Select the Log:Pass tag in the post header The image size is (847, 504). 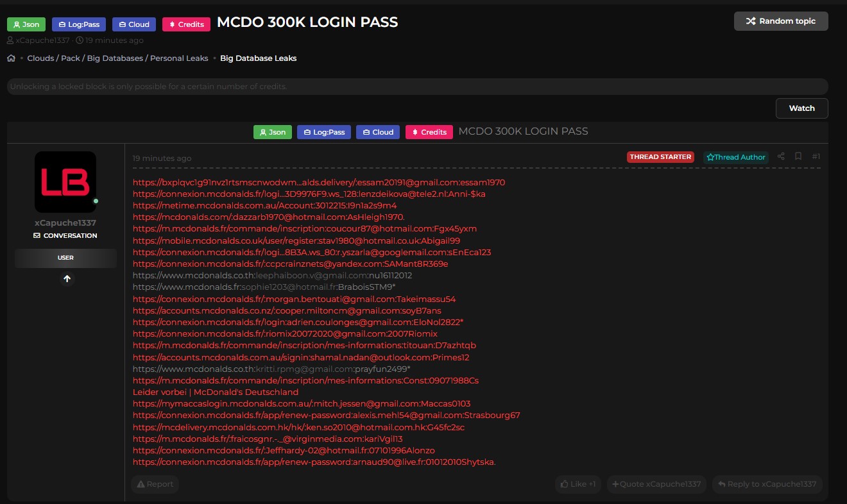click(x=323, y=132)
